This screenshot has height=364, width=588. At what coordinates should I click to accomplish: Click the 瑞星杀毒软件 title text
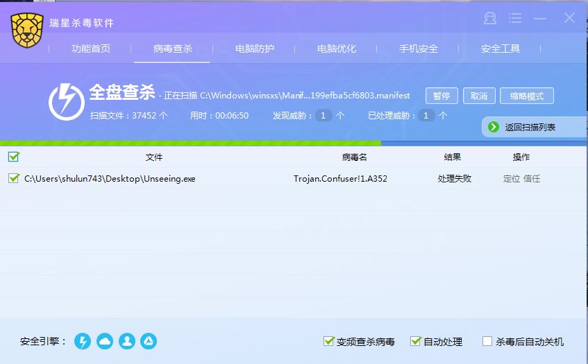point(82,23)
